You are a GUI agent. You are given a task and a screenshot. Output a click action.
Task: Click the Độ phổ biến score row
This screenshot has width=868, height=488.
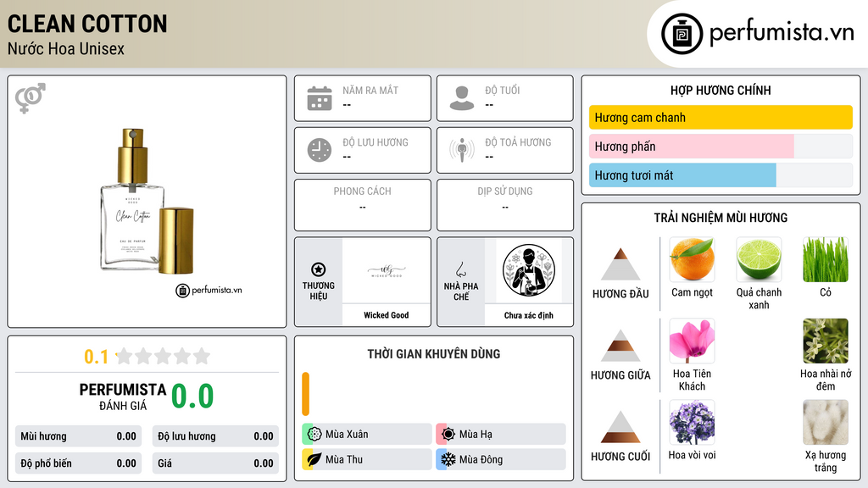(x=78, y=463)
